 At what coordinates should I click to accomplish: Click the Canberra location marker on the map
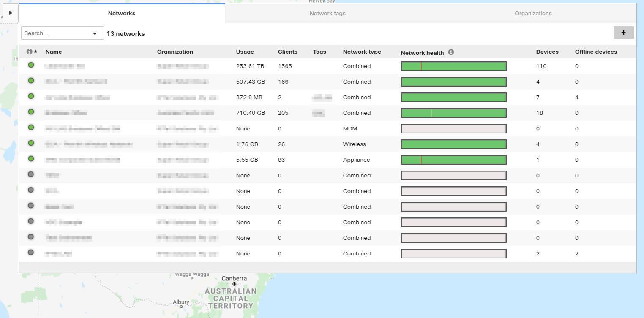pyautogui.click(x=234, y=283)
